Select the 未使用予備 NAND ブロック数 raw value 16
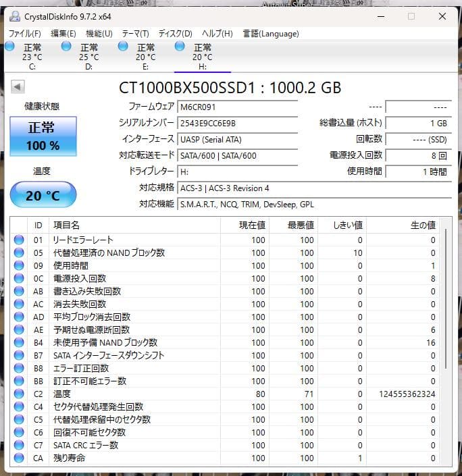Image resolution: width=462 pixels, height=476 pixels. [x=431, y=342]
